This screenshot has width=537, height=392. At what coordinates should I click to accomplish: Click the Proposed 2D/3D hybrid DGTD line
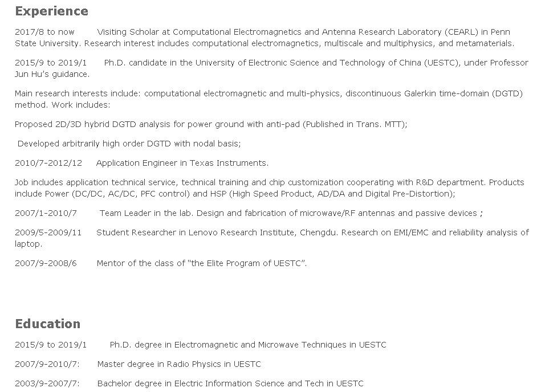pos(211,124)
